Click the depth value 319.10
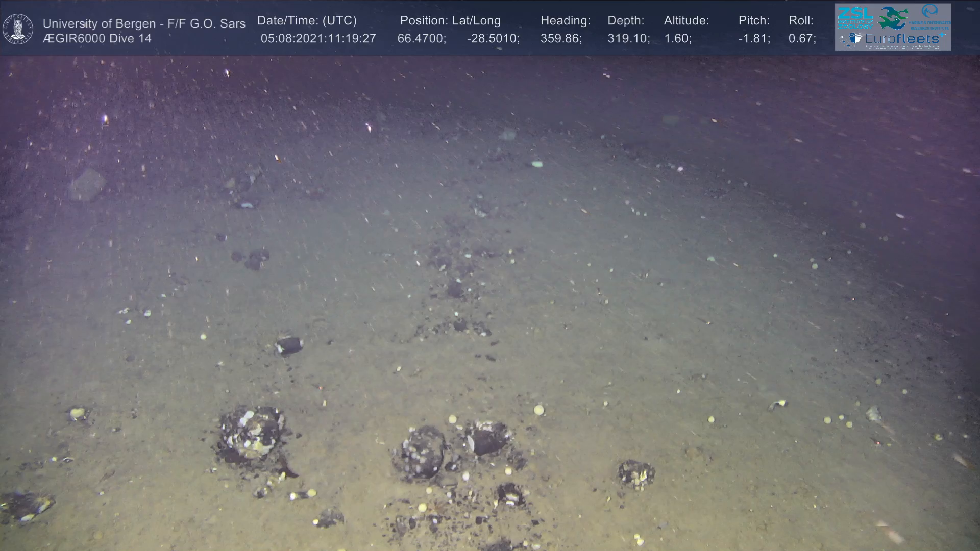The height and width of the screenshot is (551, 980). coord(628,38)
